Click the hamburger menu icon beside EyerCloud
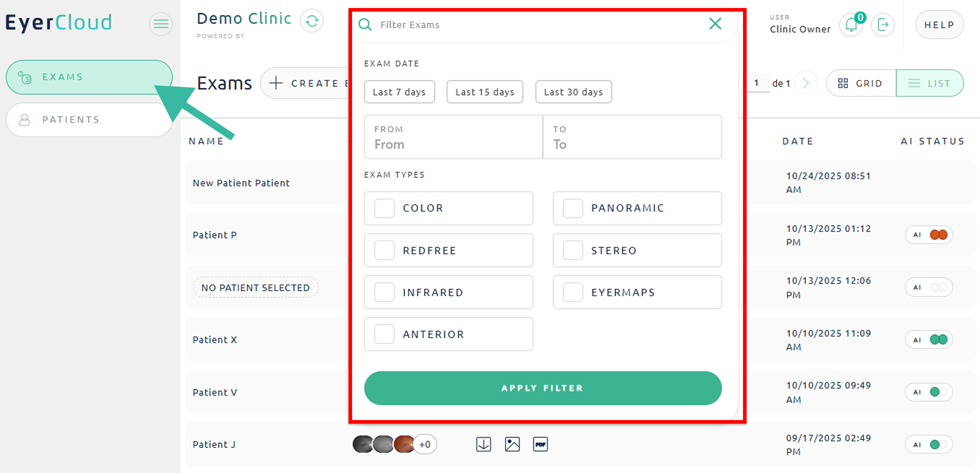Screen dimensions: 980x473 (x=160, y=24)
